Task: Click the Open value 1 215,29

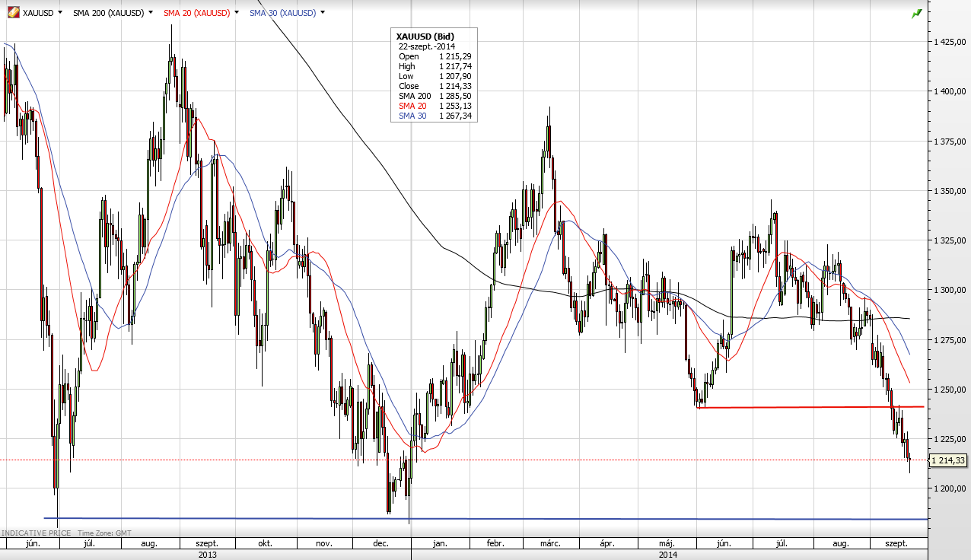Action: click(455, 56)
